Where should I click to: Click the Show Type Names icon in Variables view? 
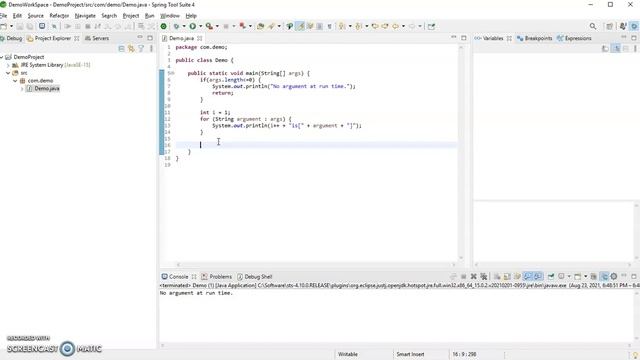(605, 49)
